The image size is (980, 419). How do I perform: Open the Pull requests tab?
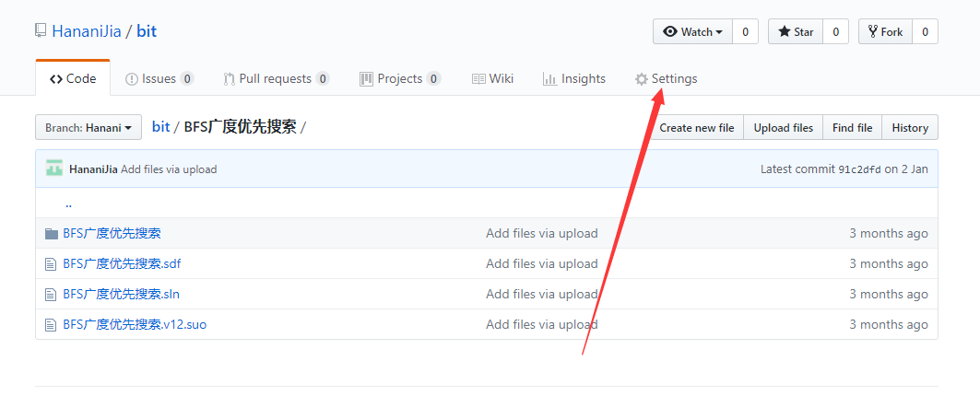[277, 78]
